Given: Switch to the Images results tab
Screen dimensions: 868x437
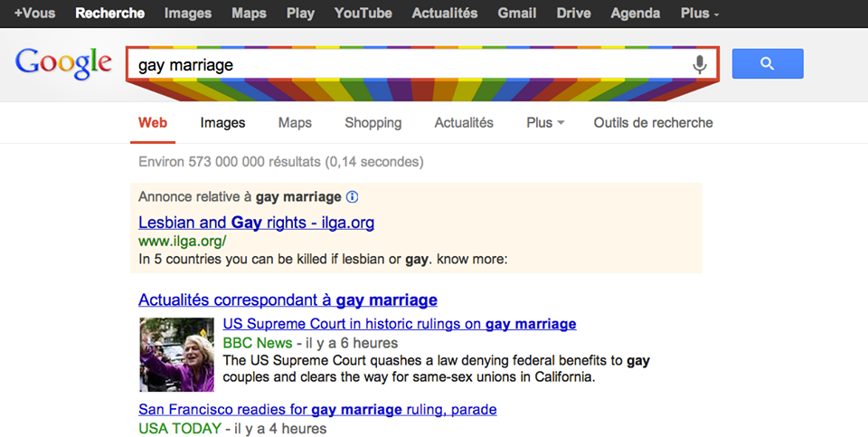Looking at the screenshot, I should (222, 123).
